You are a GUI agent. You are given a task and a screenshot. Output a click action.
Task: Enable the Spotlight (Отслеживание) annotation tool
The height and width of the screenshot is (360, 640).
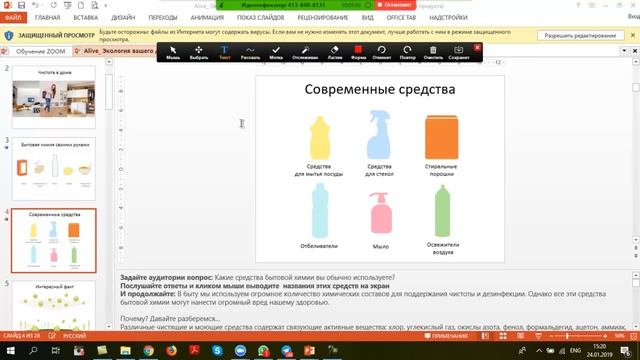point(305,53)
